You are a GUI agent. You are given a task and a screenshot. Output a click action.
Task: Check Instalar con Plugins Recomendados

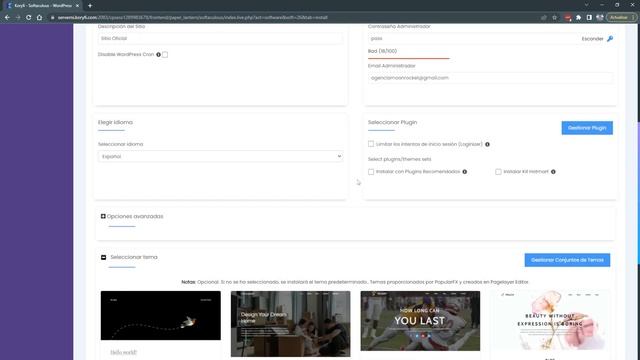pos(371,172)
